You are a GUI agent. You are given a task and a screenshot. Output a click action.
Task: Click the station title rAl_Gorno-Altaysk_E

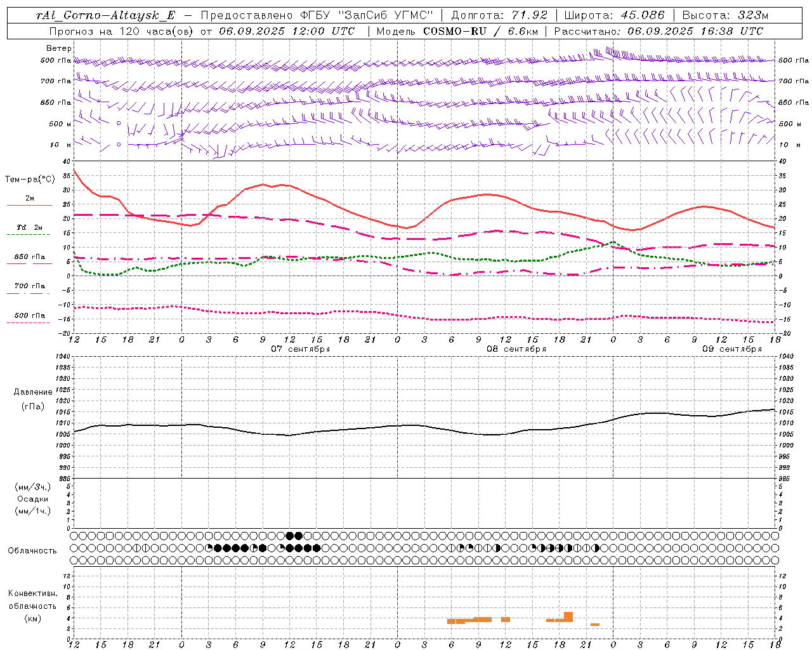(105, 16)
